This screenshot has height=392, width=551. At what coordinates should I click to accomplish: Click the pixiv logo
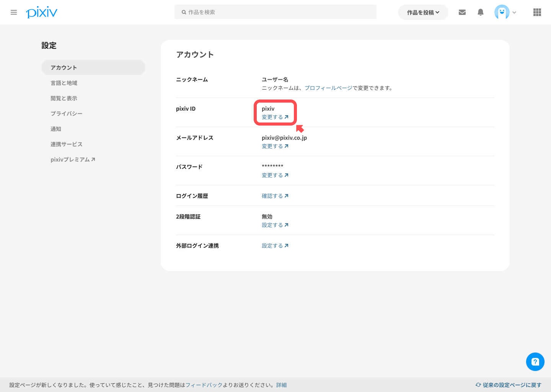[x=41, y=12]
